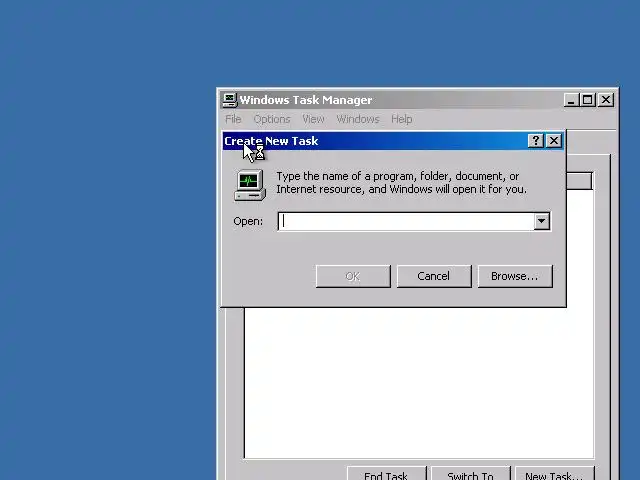Viewport: 640px width, 480px height.
Task: Open the View menu in Task Manager
Action: click(313, 119)
